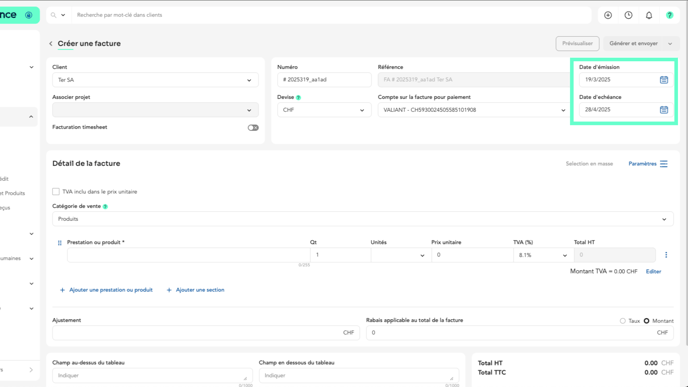Click the Qt quantity field
688x387 pixels.
pos(340,255)
